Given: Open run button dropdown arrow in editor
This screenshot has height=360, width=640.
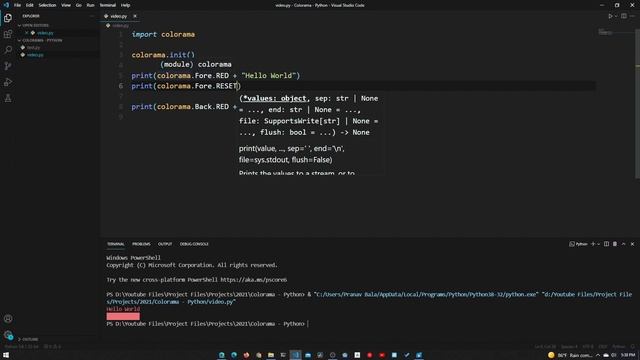Looking at the screenshot, I should [616, 16].
